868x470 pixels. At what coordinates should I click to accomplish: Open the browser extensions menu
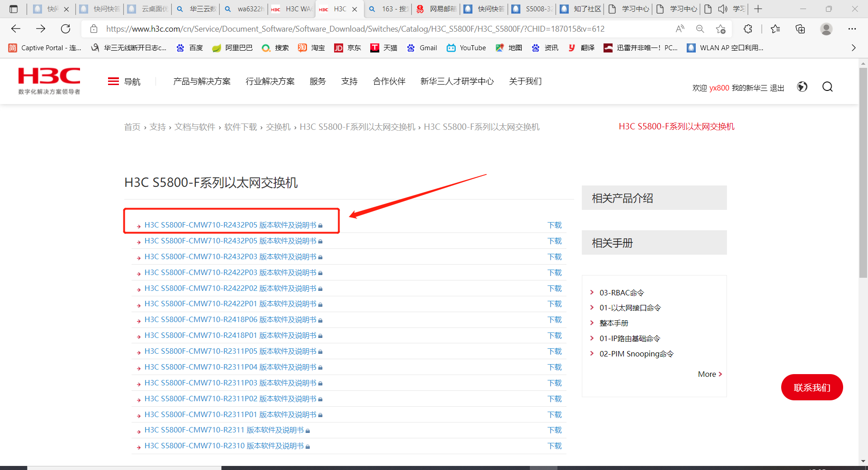(x=748, y=29)
